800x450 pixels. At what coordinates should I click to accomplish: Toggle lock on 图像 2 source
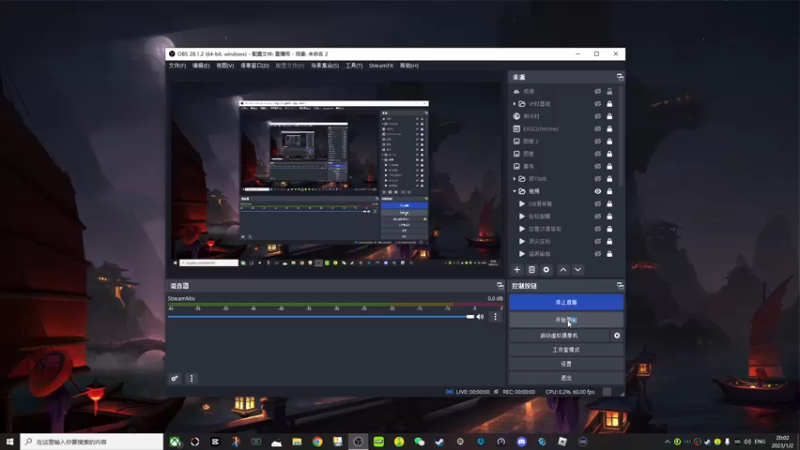coord(609,141)
